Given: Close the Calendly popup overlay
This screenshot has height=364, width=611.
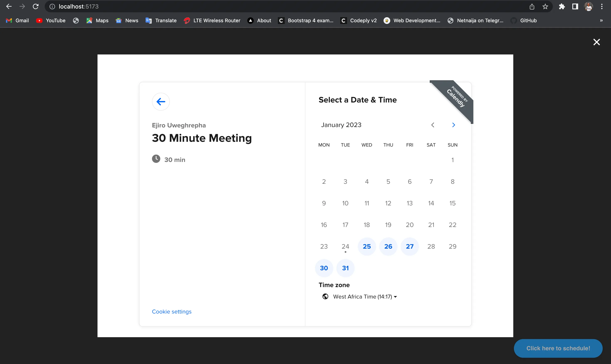Looking at the screenshot, I should tap(596, 42).
